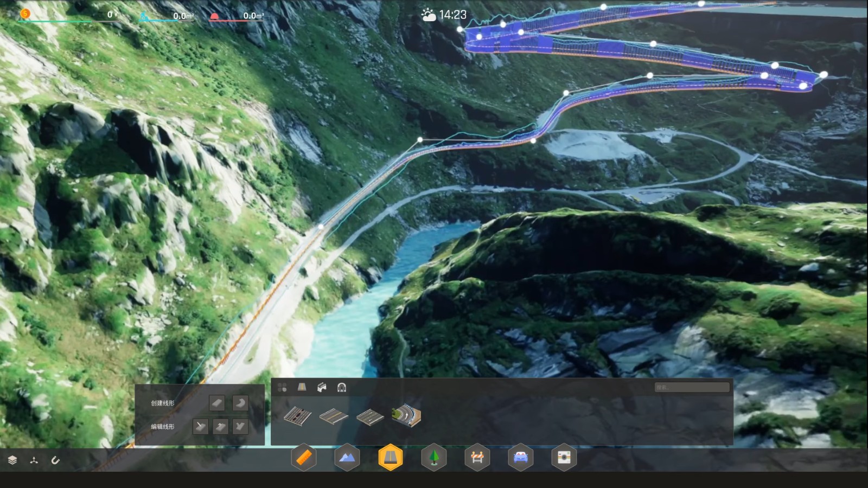The image size is (868, 488).
Task: Select the curved road with arrow thumbnail
Action: click(x=406, y=416)
